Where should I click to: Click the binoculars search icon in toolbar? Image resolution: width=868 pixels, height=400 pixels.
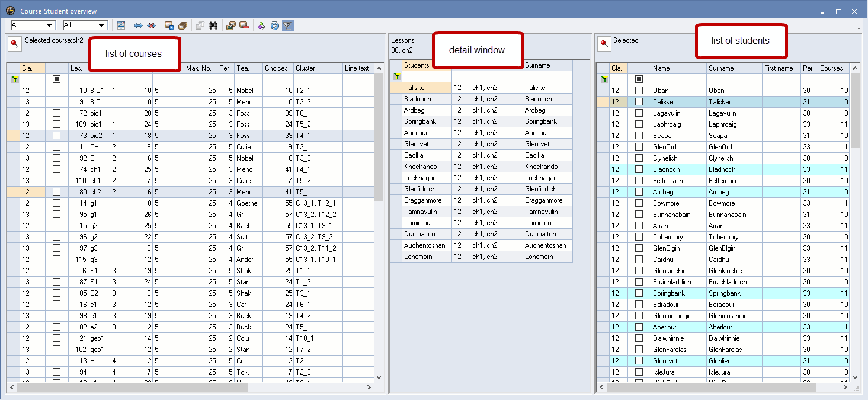tap(213, 25)
